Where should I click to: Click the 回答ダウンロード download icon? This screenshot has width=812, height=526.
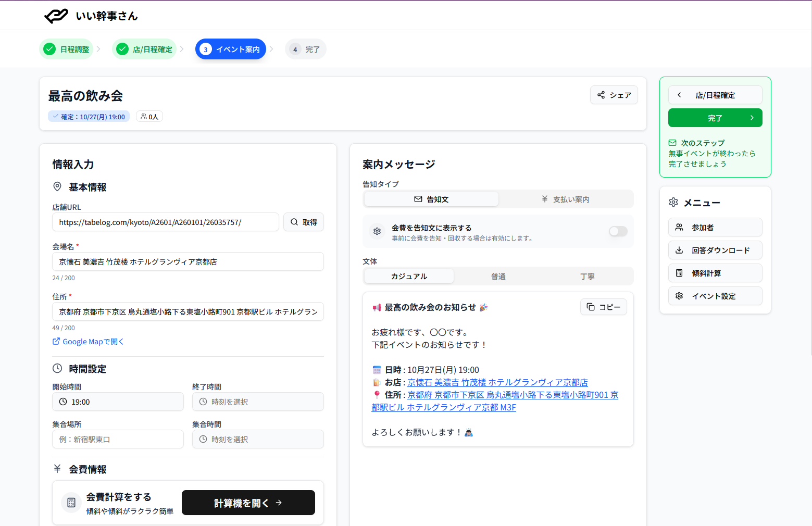[x=679, y=251]
